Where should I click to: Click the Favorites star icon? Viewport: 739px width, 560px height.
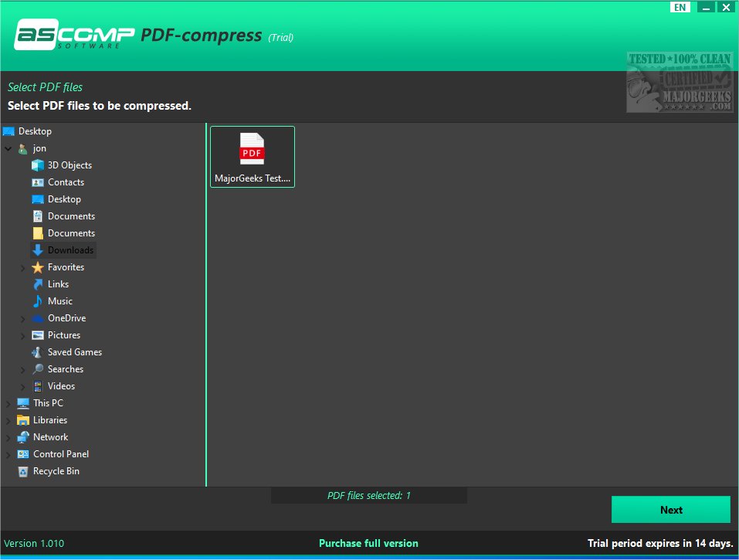(38, 266)
